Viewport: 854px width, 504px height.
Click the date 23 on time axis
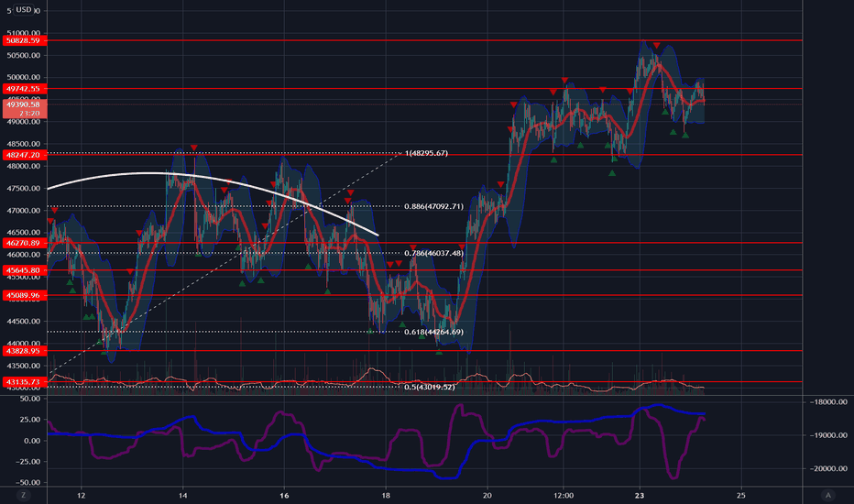[x=640, y=495]
